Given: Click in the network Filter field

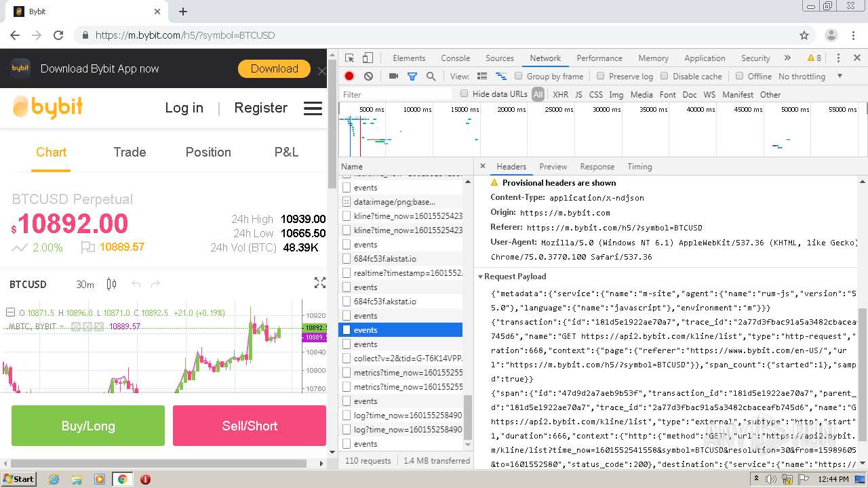Looking at the screenshot, I should (x=397, y=94).
